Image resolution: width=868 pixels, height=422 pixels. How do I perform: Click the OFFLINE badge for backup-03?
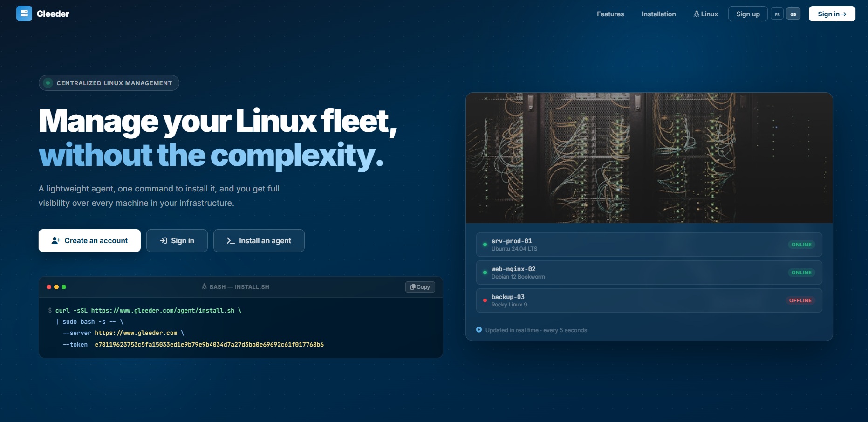[800, 300]
